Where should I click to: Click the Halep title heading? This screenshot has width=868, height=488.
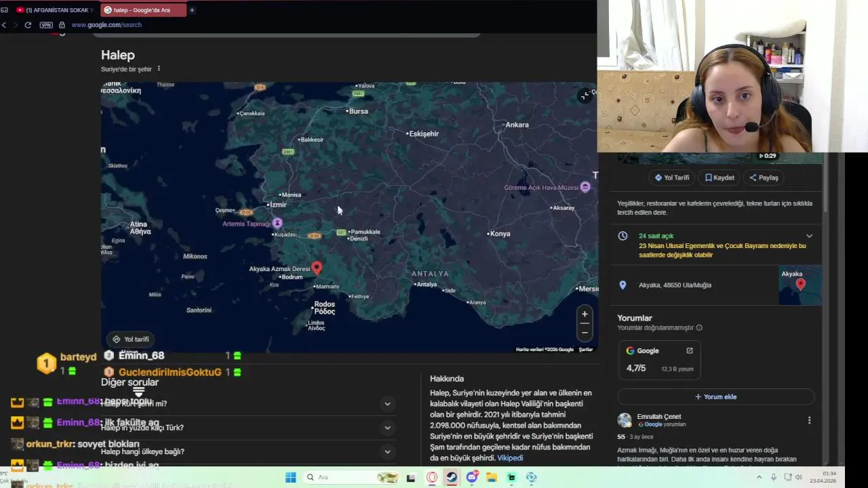(118, 55)
